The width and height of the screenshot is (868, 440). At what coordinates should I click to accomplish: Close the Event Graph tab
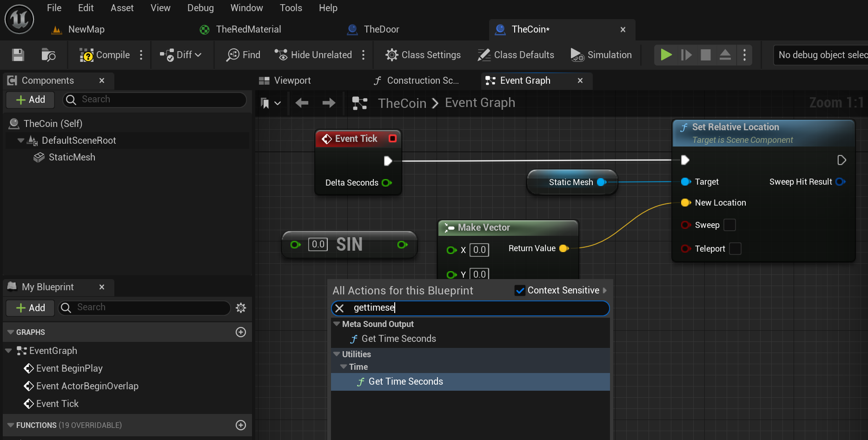click(x=580, y=80)
